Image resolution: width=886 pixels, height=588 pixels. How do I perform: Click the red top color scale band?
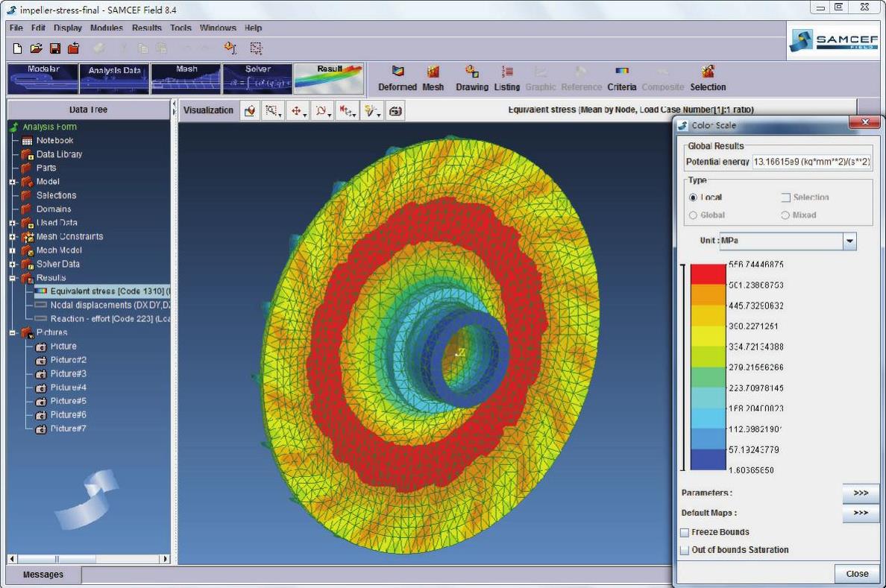(x=708, y=274)
